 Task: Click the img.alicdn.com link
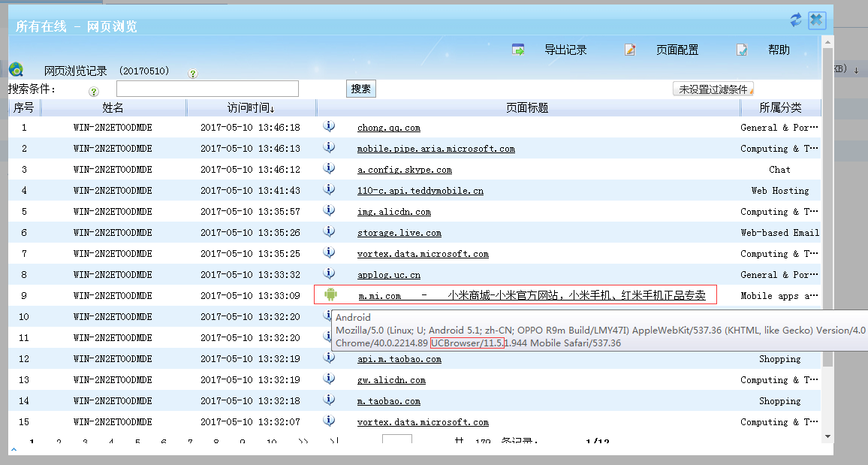[393, 212]
